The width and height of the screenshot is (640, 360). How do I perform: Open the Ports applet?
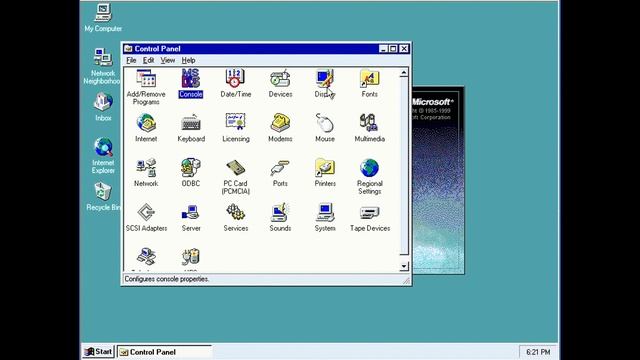(x=280, y=173)
